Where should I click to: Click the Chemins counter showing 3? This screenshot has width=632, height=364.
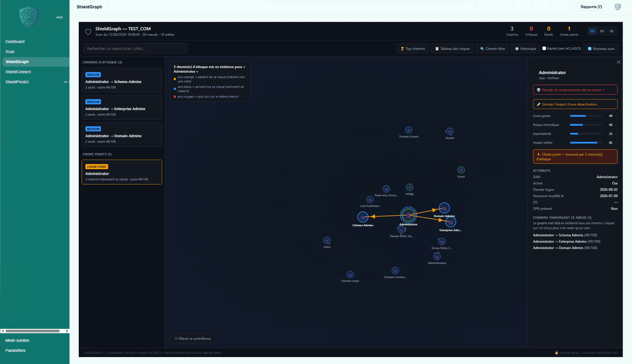[x=512, y=31]
